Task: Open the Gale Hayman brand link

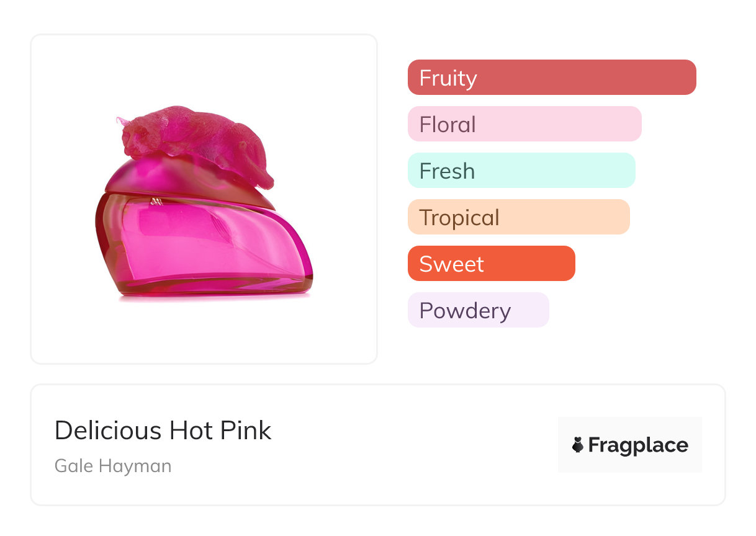Action: click(x=113, y=465)
